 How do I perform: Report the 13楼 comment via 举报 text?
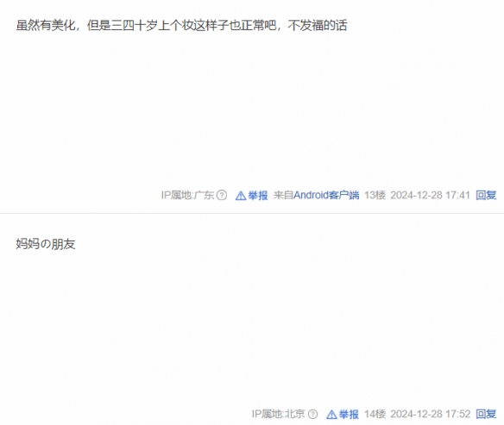pos(258,195)
